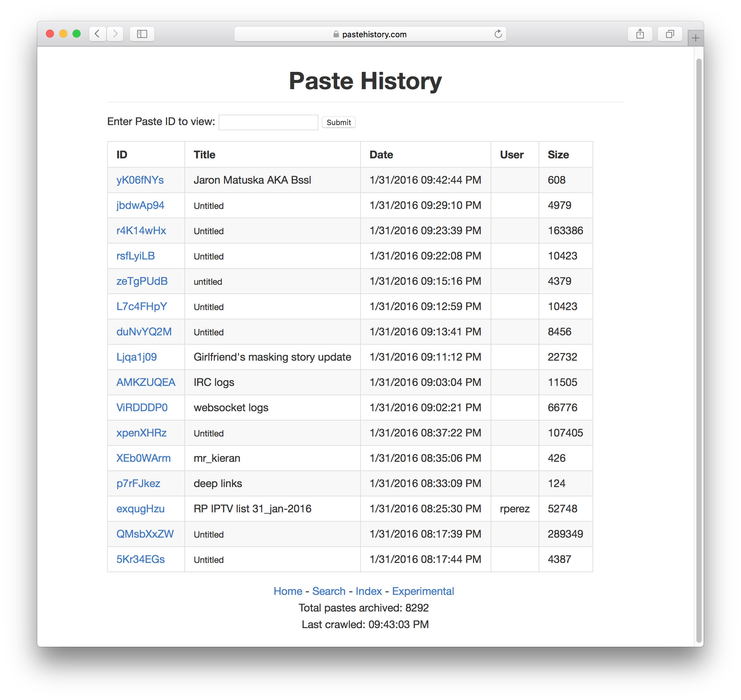The image size is (741, 700).
Task: Focus the Enter Paste ID text field
Action: [268, 122]
